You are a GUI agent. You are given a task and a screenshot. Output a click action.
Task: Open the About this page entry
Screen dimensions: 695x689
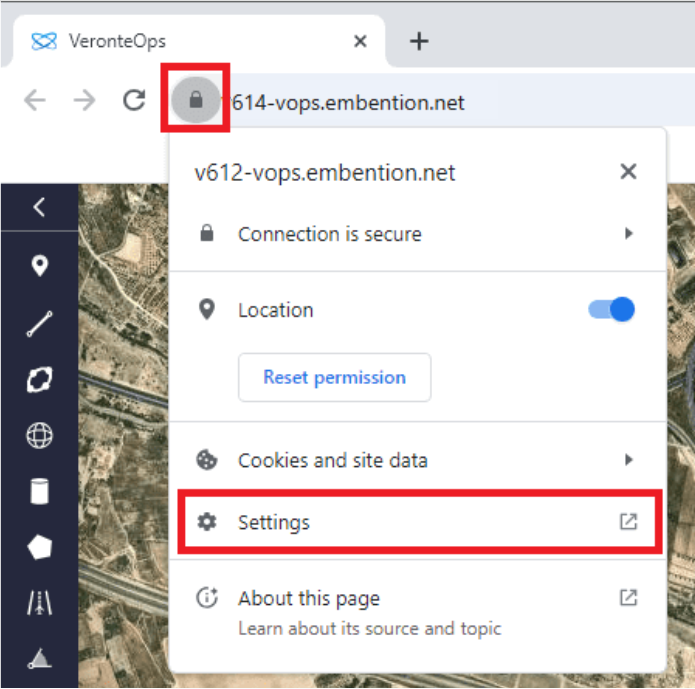[x=418, y=599]
